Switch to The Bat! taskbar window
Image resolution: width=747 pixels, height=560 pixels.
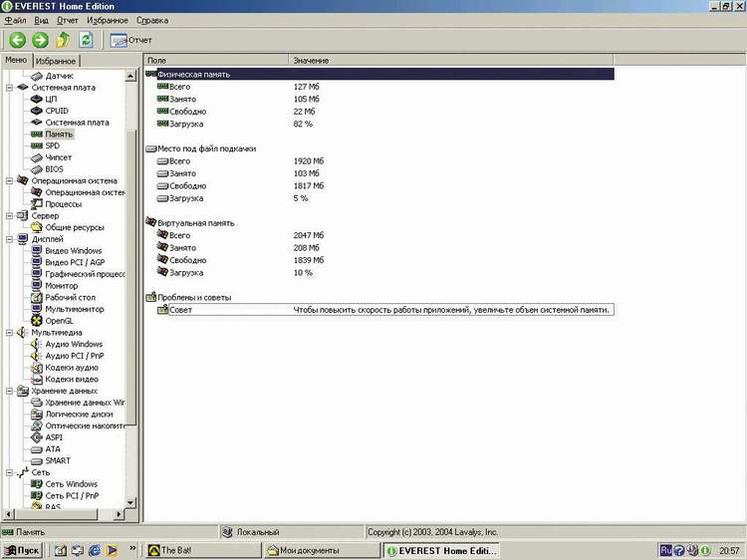202,550
